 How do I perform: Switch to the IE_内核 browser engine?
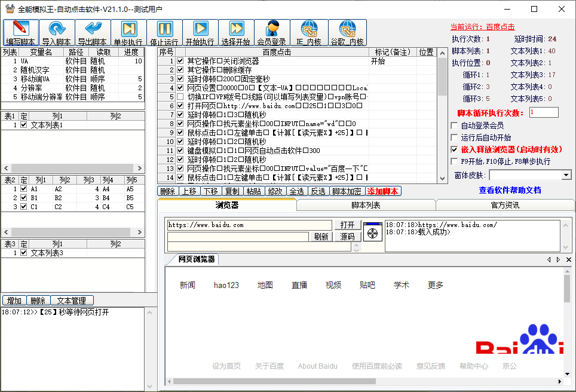308,33
